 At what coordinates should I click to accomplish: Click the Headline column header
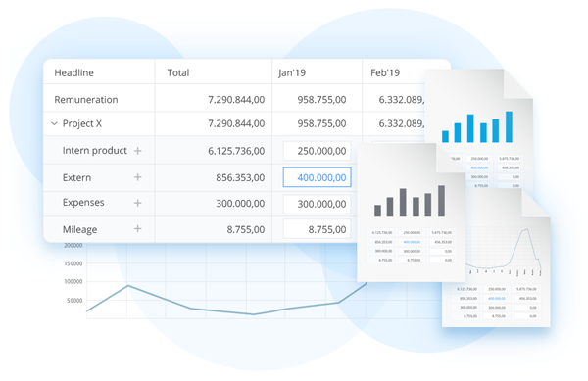[73, 72]
